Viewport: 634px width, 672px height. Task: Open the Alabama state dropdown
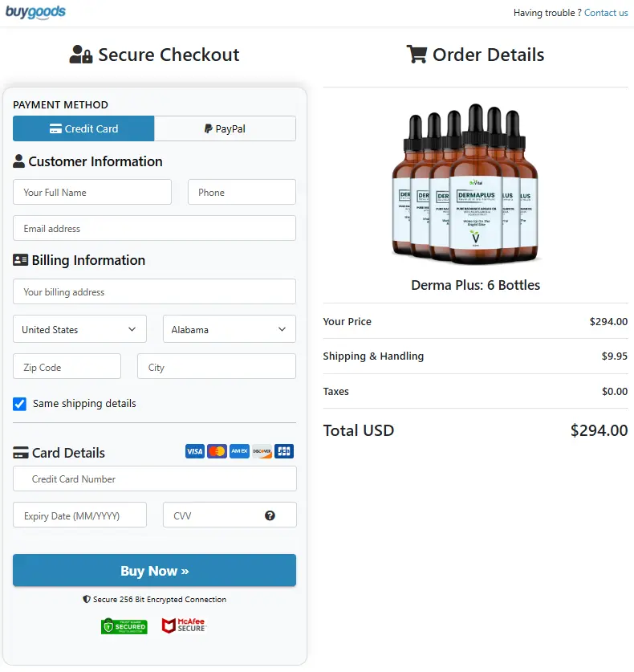tap(229, 329)
